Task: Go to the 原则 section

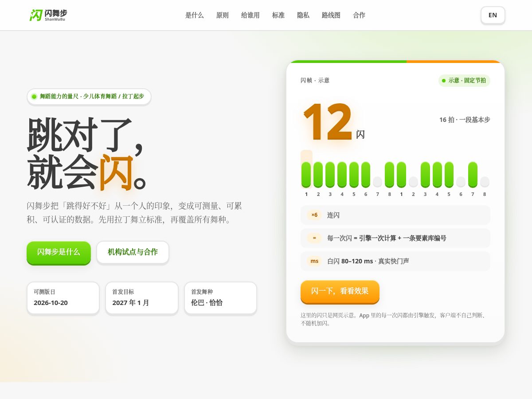Action: 222,15
